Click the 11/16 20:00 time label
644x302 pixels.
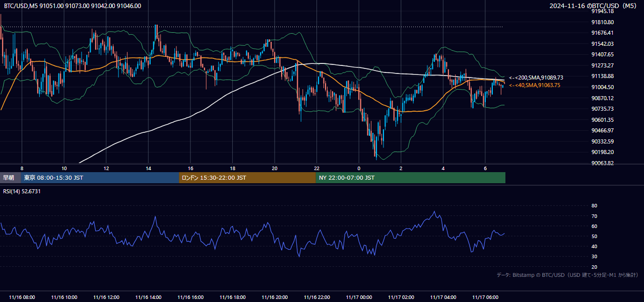tap(275, 297)
